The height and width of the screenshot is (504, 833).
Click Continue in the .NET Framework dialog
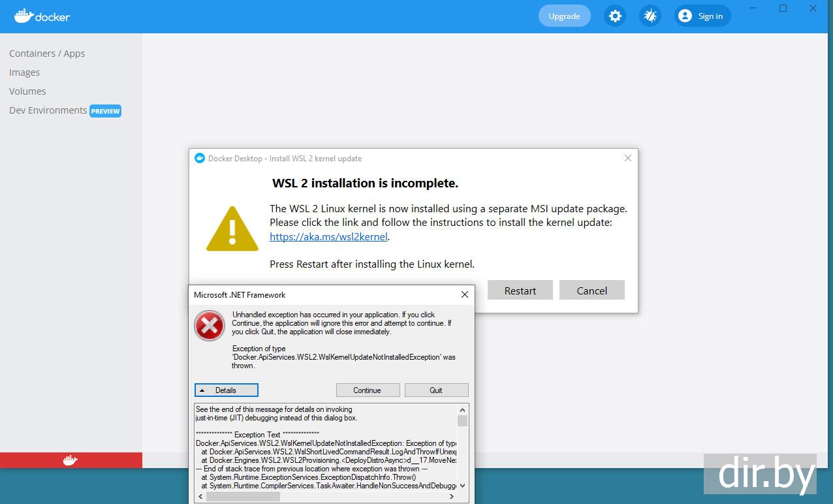(x=368, y=390)
